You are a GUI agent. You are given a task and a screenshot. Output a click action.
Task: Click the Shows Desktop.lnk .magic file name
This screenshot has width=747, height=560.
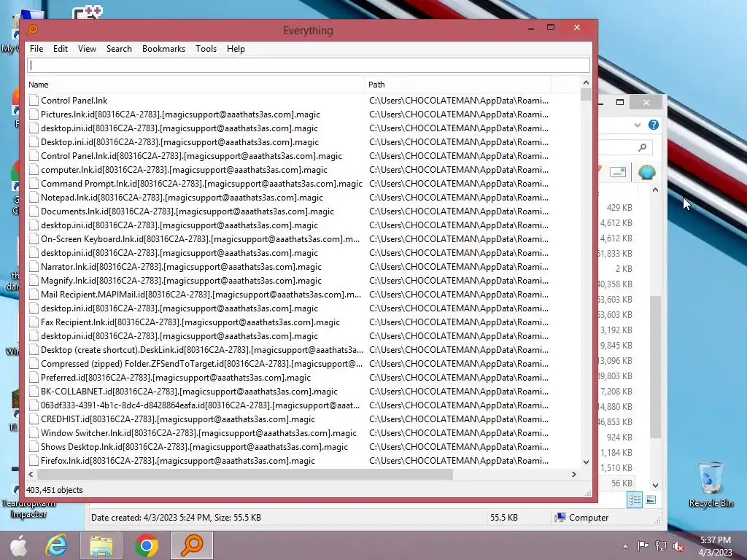194,447
